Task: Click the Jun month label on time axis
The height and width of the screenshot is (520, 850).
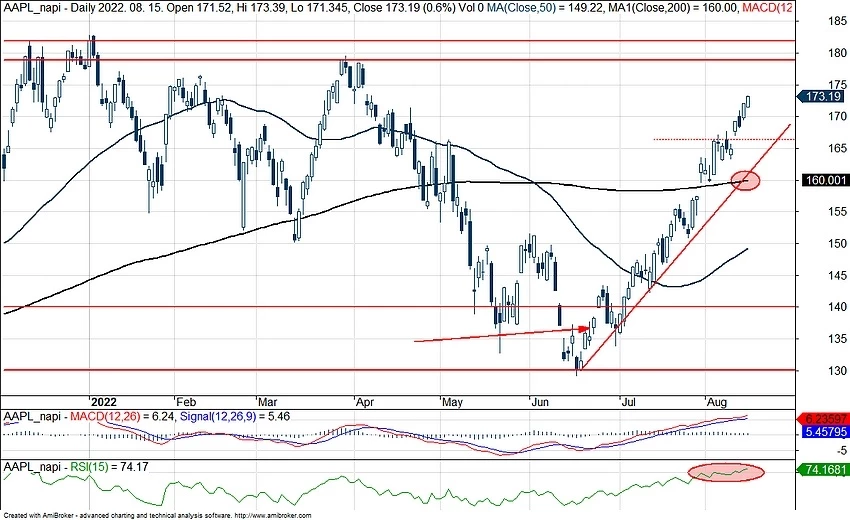Action: pos(540,402)
